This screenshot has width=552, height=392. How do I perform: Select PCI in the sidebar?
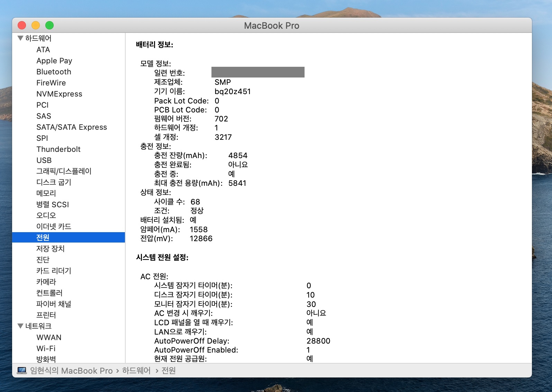pos(43,105)
